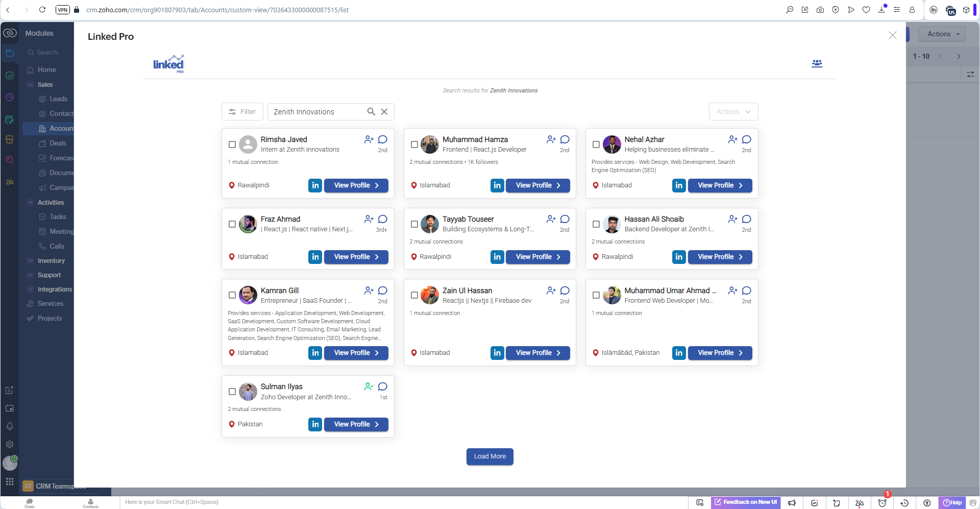The height and width of the screenshot is (509, 980).
Task: Open the apps grid icon at bottom of sidebar
Action: pos(10,481)
